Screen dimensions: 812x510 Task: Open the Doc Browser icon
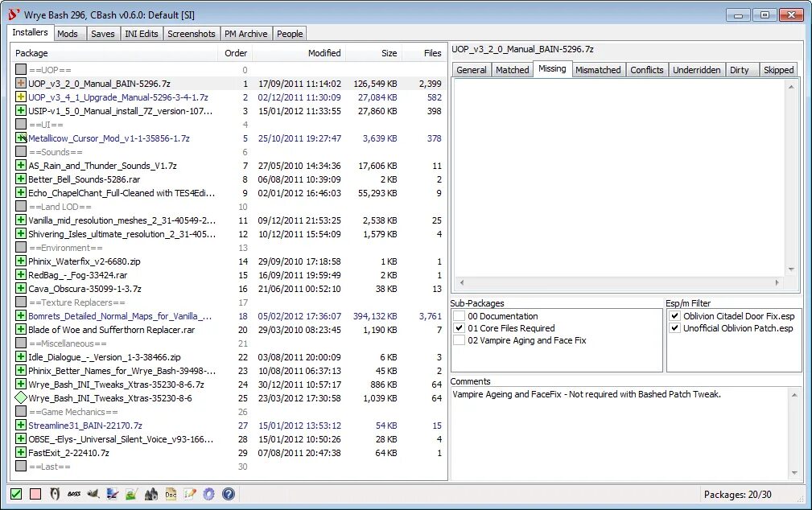pos(171,494)
